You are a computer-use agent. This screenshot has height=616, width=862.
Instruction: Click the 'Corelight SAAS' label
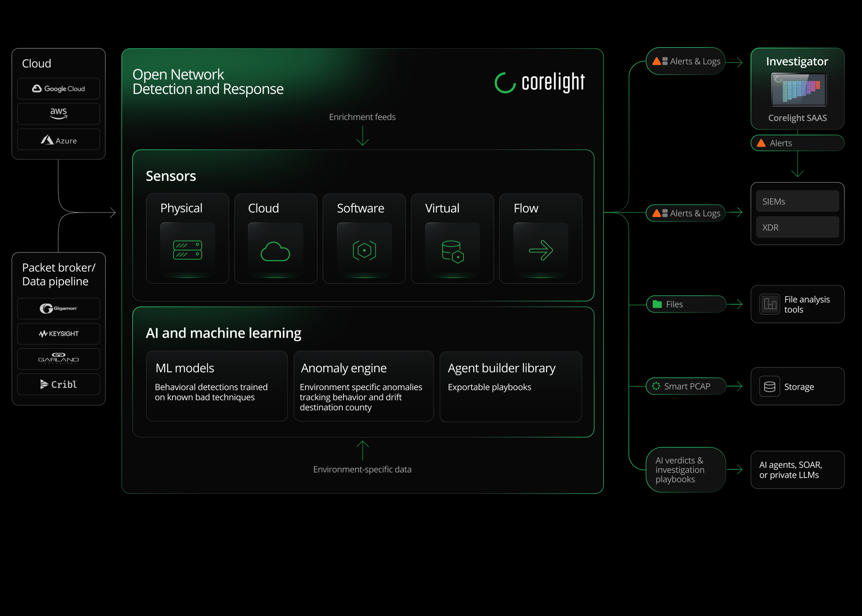pos(797,118)
